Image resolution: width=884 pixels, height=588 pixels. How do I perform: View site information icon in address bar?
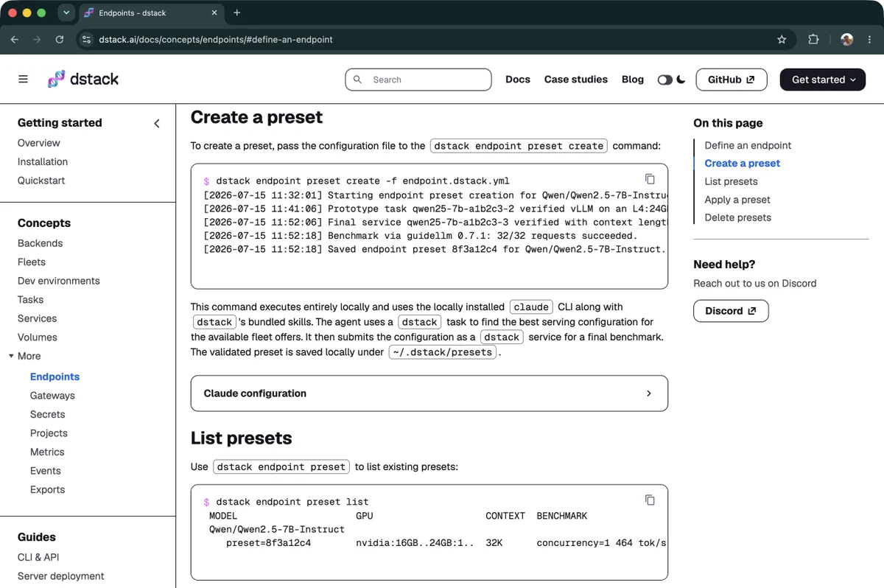click(x=87, y=39)
